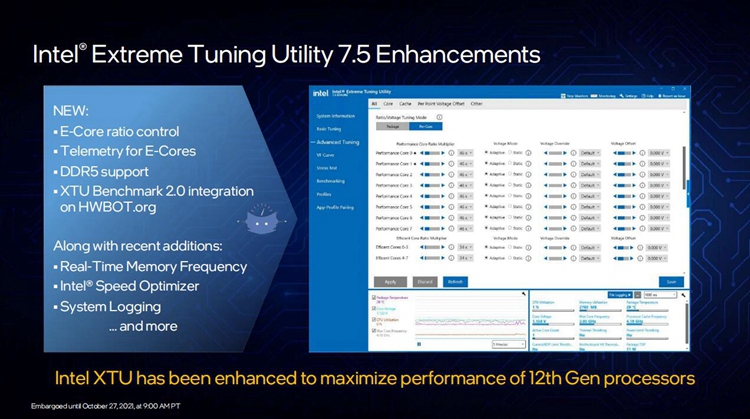
Task: Choose Package tuning mode button
Action: pos(393,126)
